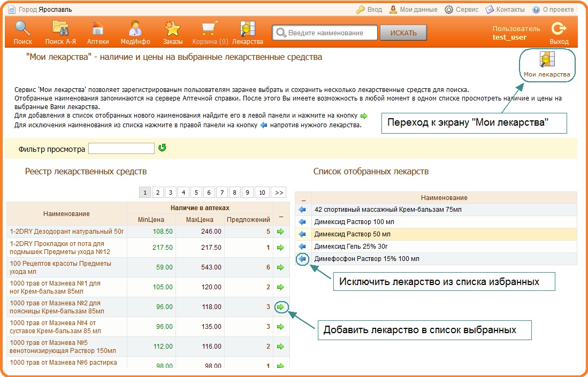588x377 pixels.
Task: Click green refresh icon next to filter
Action: pos(162,148)
